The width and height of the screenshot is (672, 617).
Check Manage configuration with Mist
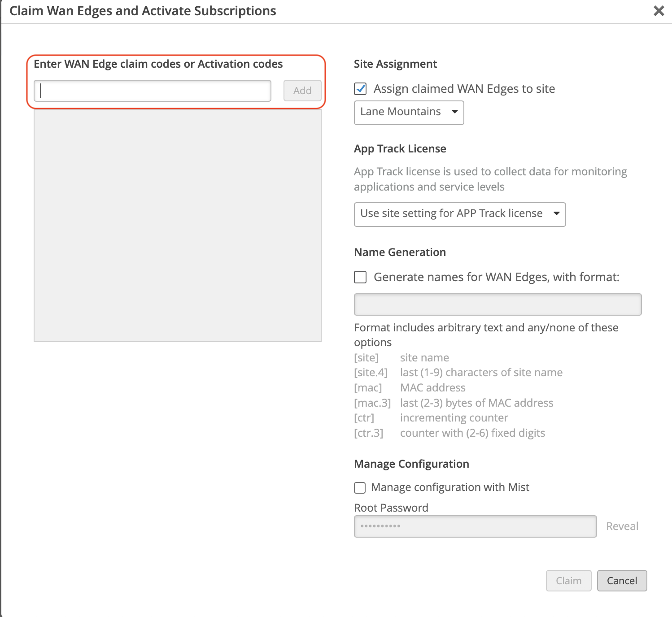tap(360, 487)
